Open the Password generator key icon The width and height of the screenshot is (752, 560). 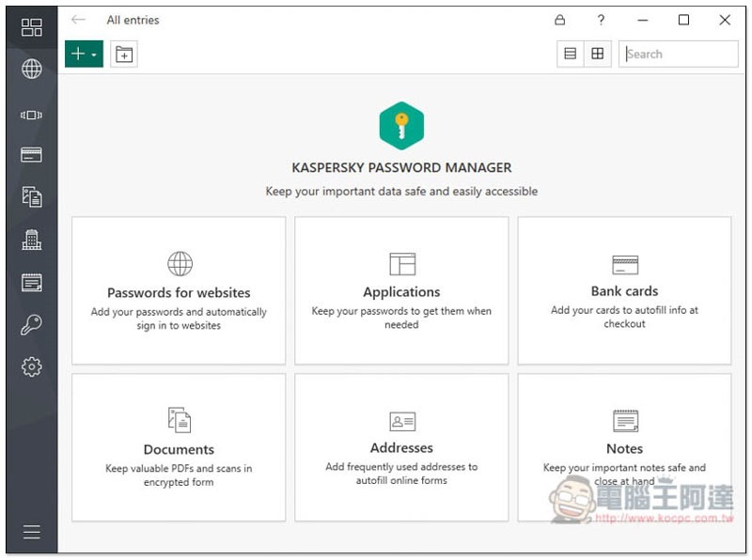coord(31,325)
